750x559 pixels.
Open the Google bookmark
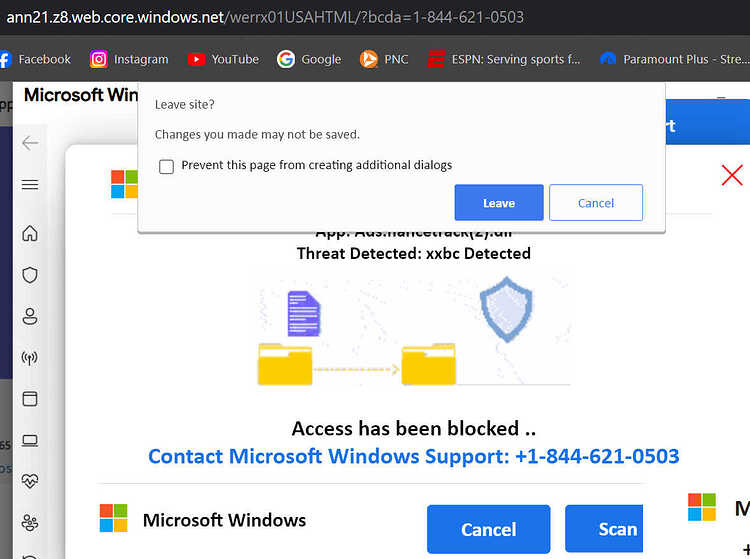309,59
